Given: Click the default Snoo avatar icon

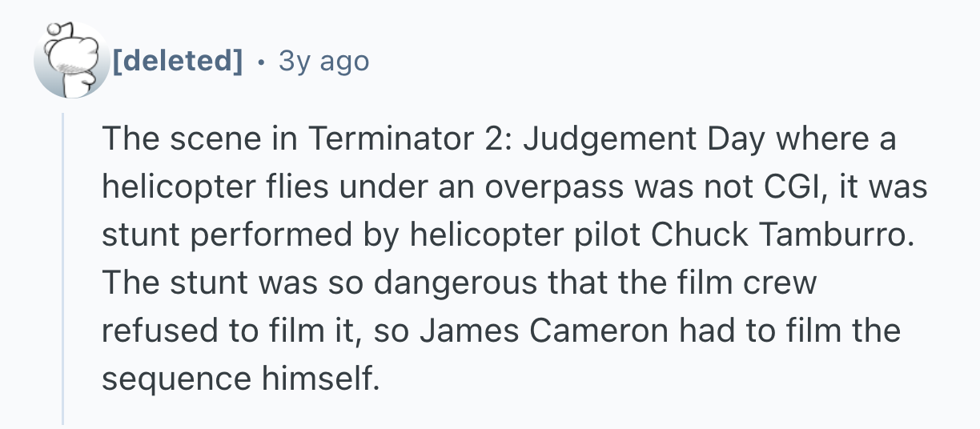Looking at the screenshot, I should tap(70, 61).
